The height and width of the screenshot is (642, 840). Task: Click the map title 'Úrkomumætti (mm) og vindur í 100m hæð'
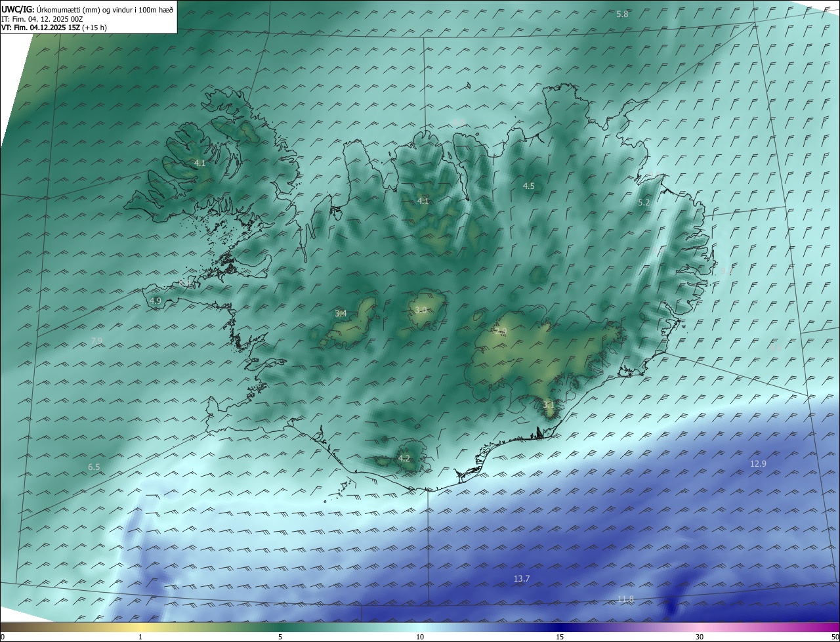(x=104, y=10)
